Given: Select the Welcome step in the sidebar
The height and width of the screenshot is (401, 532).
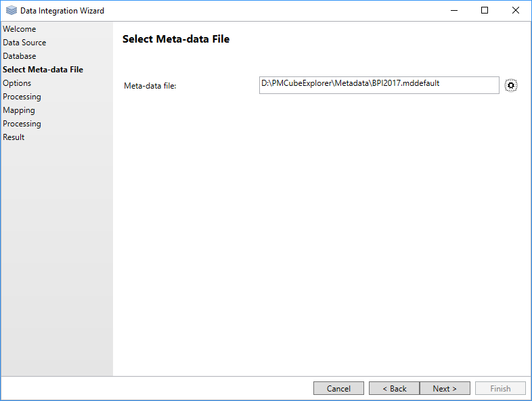Looking at the screenshot, I should pyautogui.click(x=20, y=29).
